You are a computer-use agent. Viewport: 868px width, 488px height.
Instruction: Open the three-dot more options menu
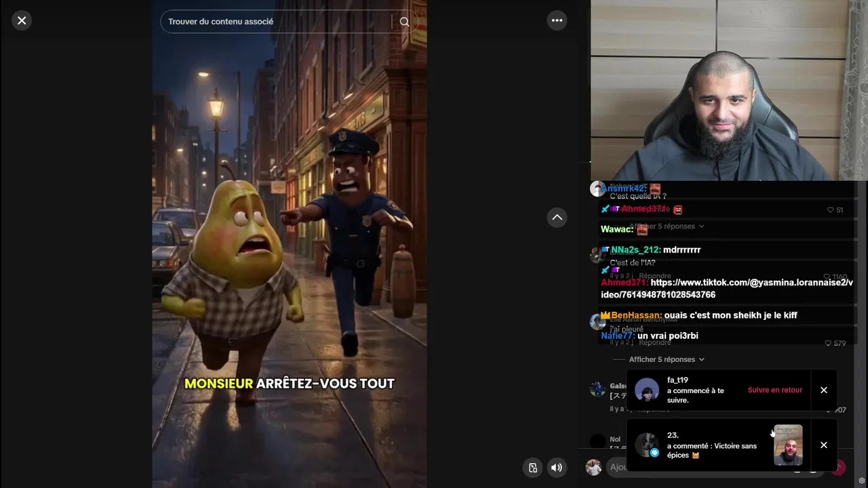[x=557, y=20]
